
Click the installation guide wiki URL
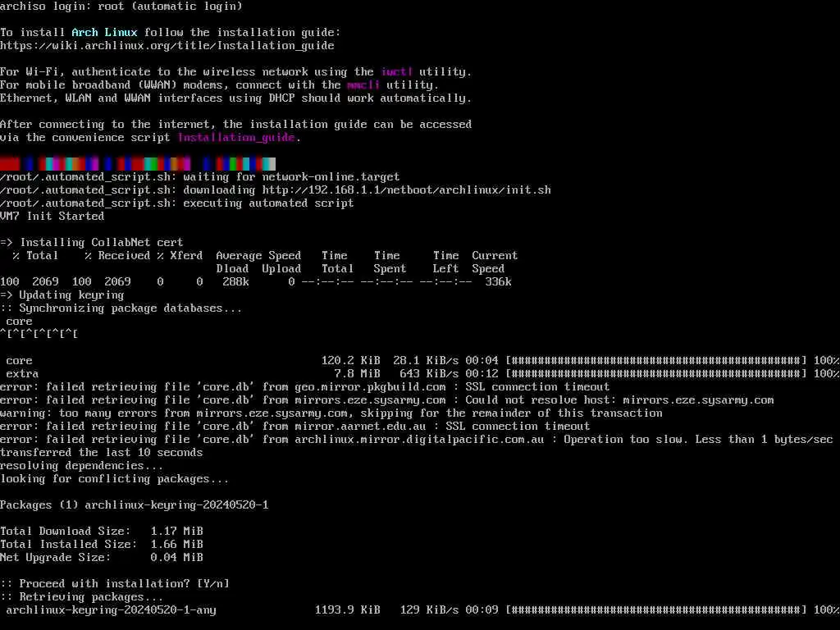pyautogui.click(x=167, y=46)
